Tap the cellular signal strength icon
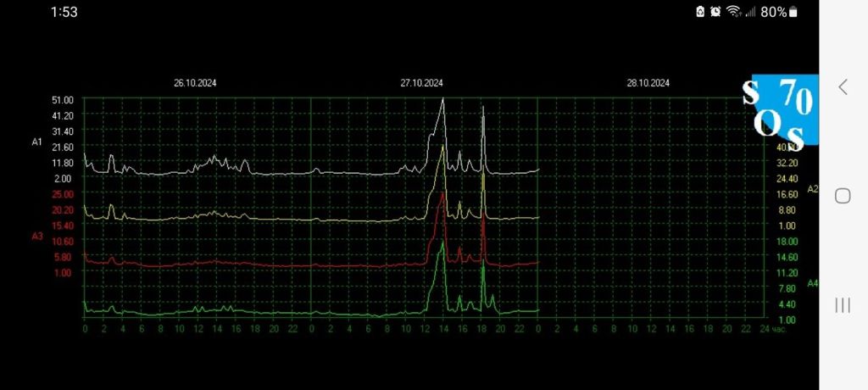The image size is (868, 390). coord(749,12)
